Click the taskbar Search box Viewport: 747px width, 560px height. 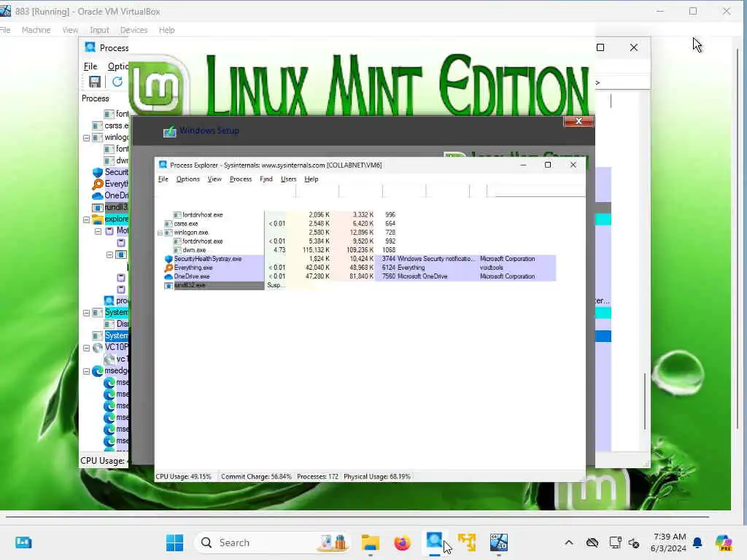click(273, 542)
